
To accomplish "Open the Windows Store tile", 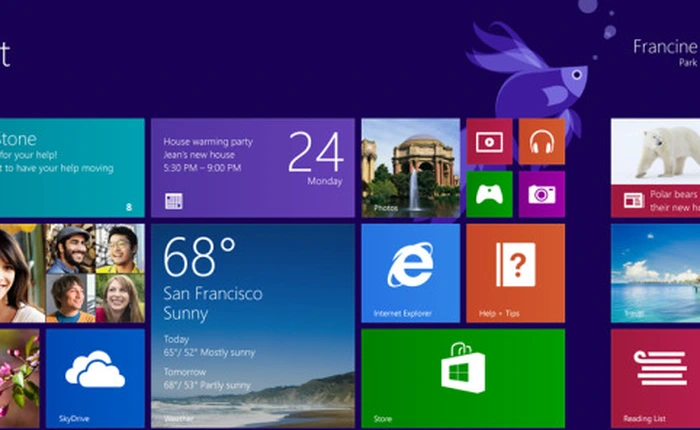I will (x=462, y=377).
